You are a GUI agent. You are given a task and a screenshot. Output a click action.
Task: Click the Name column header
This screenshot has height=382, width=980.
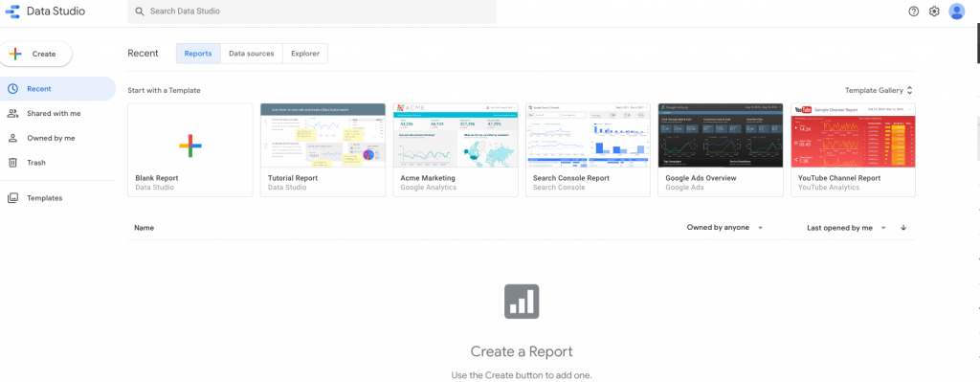coord(145,228)
